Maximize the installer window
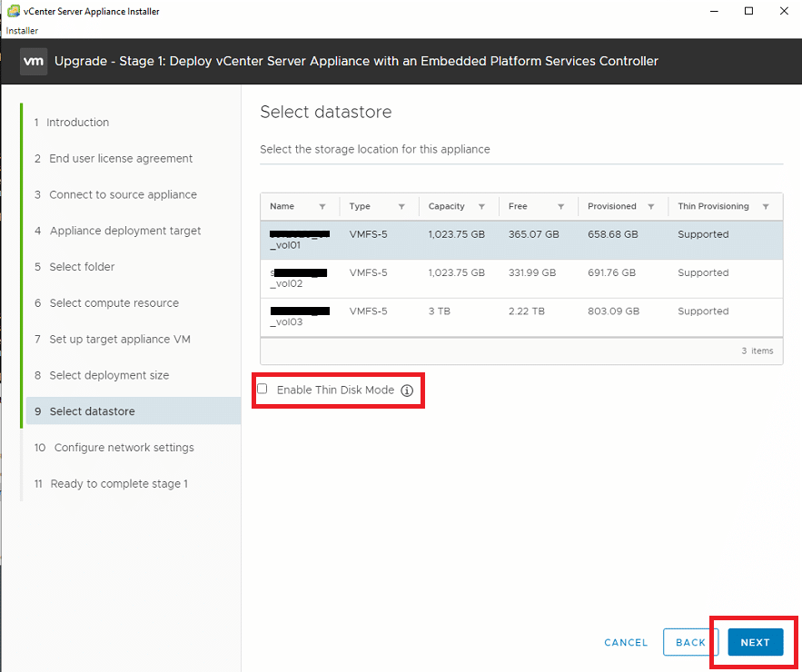The image size is (802, 672). (748, 11)
